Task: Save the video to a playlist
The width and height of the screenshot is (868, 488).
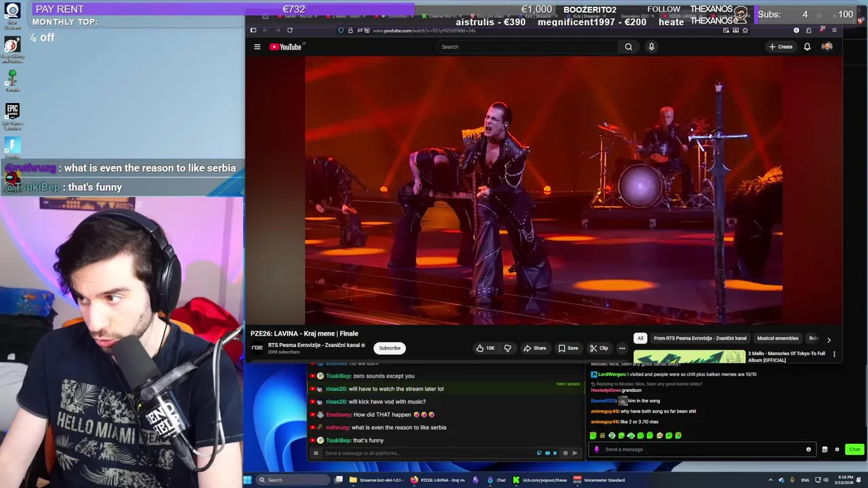Action: pos(568,348)
